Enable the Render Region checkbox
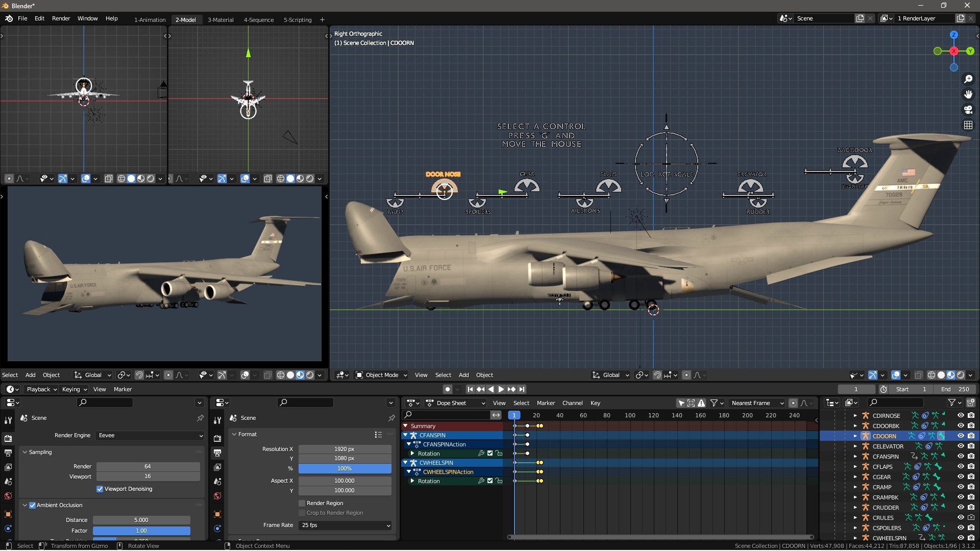The image size is (980, 551). 302,503
